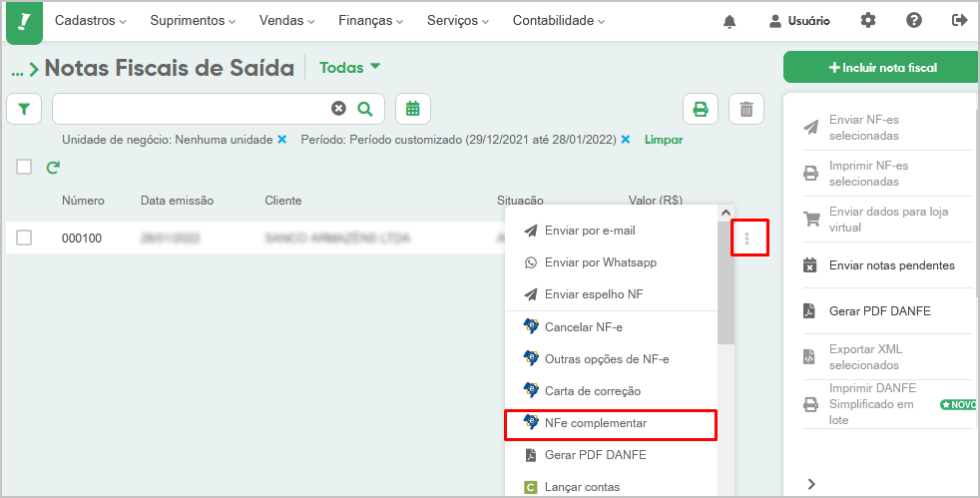Open the settings gear icon
This screenshot has height=498, width=980.
click(868, 21)
